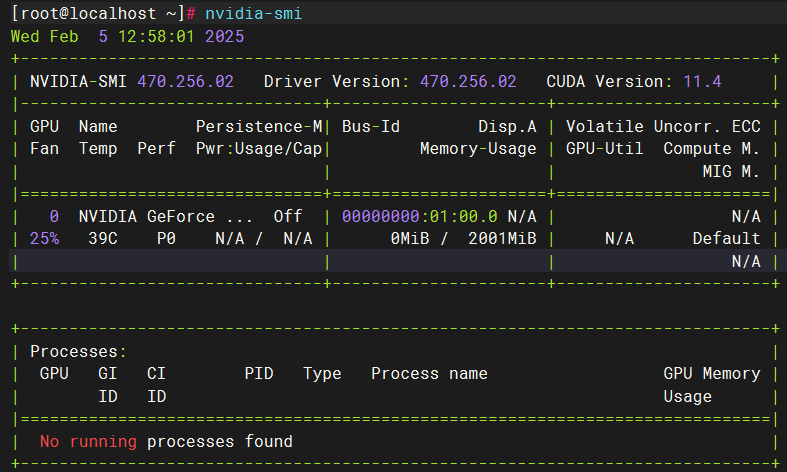This screenshot has width=787, height=472.
Task: Click the Driver Version number value
Action: pos(468,81)
